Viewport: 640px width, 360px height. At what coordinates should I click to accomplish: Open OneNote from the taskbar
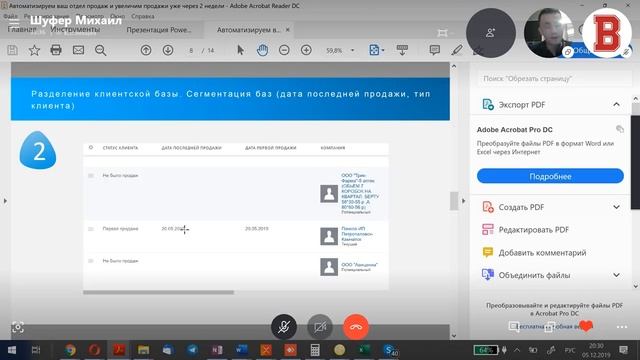(217, 350)
